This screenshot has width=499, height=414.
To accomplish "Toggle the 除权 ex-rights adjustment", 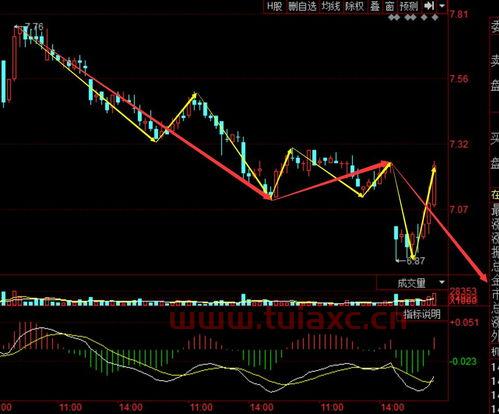I will click(x=354, y=6).
